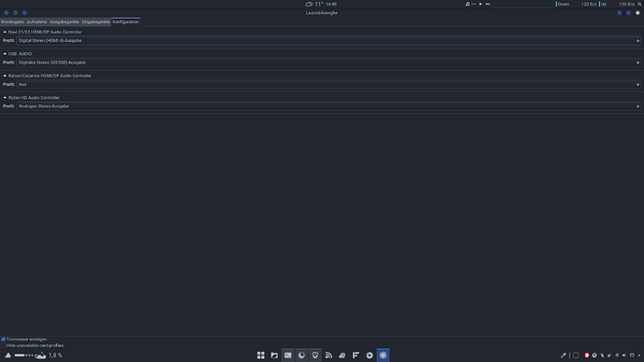The height and width of the screenshot is (362, 644).
Task: Click the card icon beside USB AUDIO
Action: click(x=5, y=54)
